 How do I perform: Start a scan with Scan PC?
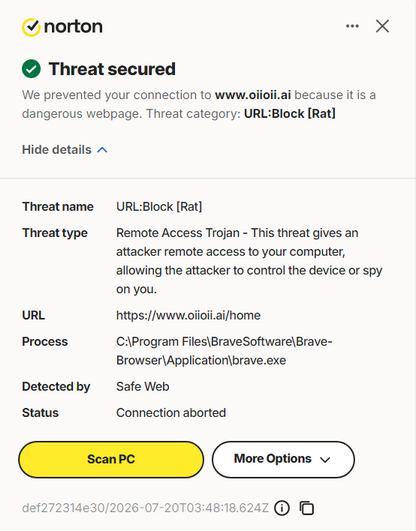point(111,459)
